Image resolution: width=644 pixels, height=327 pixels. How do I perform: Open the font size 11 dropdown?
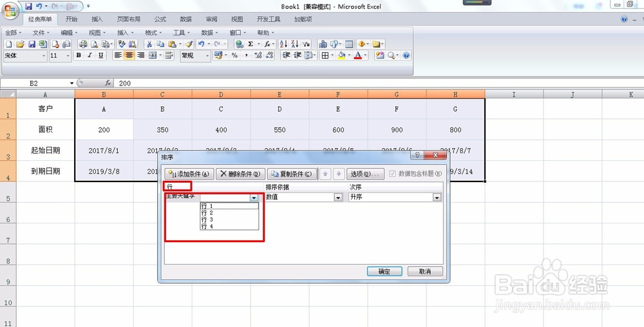pyautogui.click(x=68, y=56)
